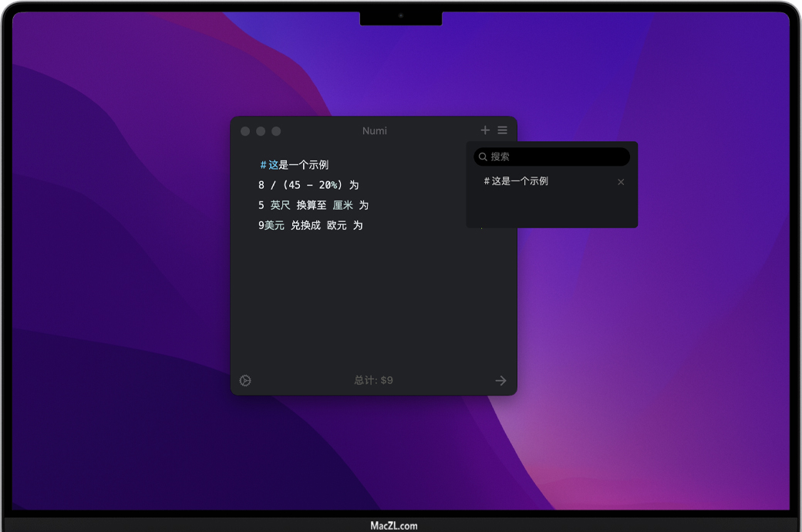
Task: Toggle the notes list hamburger icon
Action: click(x=502, y=130)
